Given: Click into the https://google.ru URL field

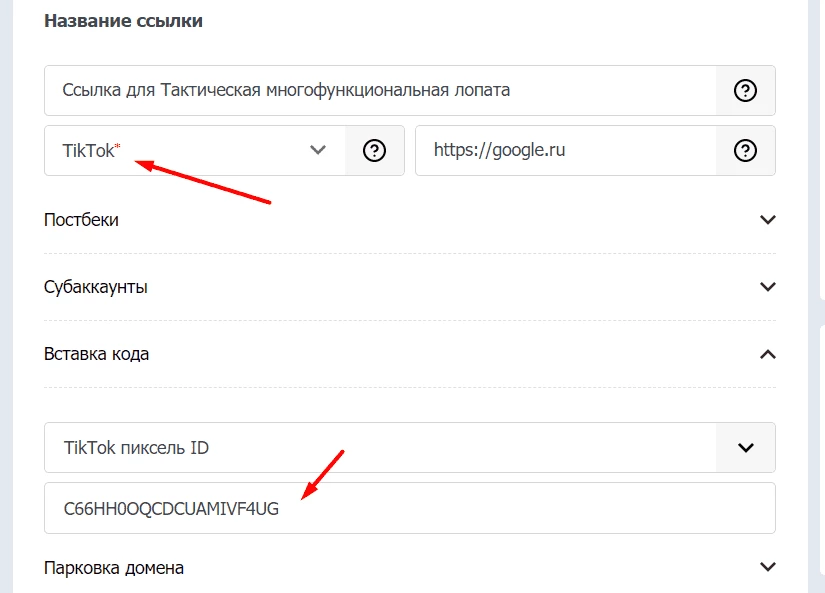Looking at the screenshot, I should pos(566,150).
